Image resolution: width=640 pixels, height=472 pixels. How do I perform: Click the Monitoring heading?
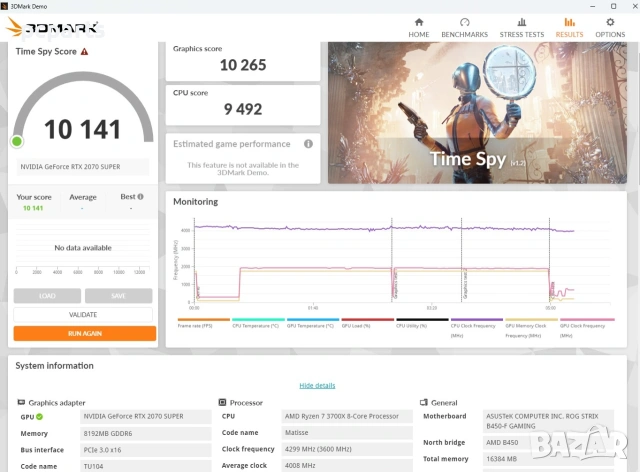(x=196, y=202)
